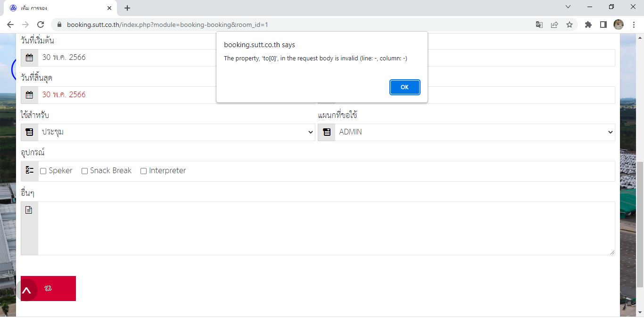Click the อุปกรณ์ label

tap(33, 152)
